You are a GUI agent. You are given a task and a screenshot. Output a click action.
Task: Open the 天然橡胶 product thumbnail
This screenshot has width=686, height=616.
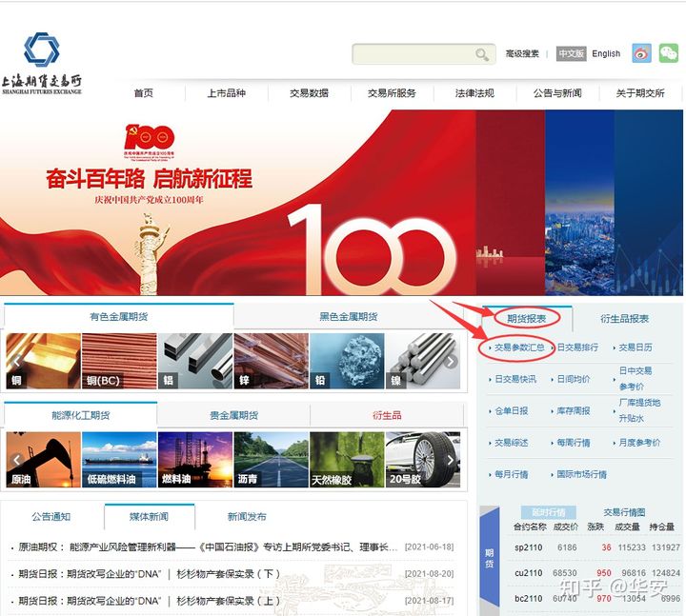pos(347,460)
